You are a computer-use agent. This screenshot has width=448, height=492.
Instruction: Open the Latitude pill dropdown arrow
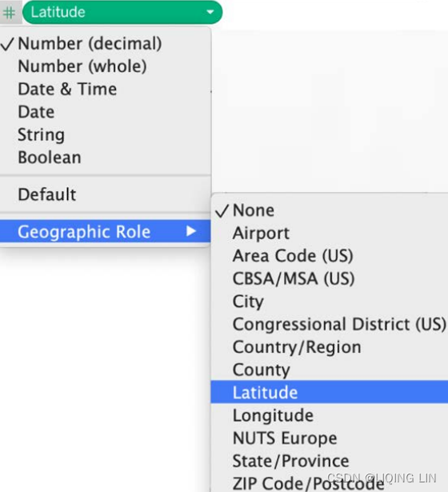point(210,12)
